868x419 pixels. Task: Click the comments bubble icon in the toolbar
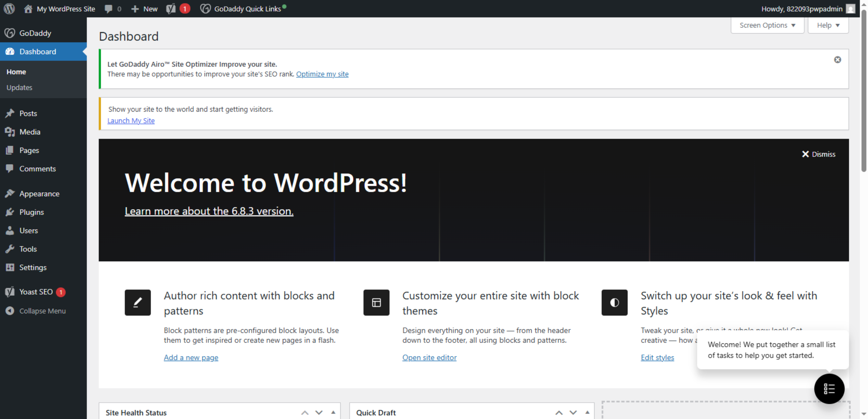[x=109, y=8]
